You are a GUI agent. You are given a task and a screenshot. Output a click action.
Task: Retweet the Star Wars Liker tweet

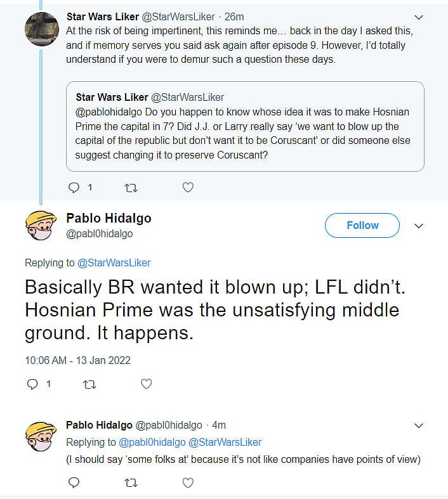click(x=131, y=187)
